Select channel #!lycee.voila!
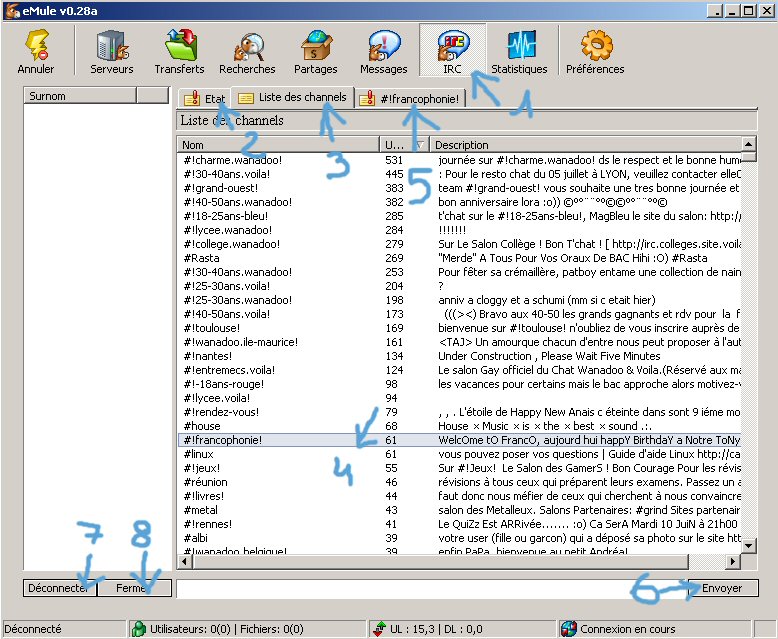Image resolution: width=778 pixels, height=639 pixels. coord(459,398)
